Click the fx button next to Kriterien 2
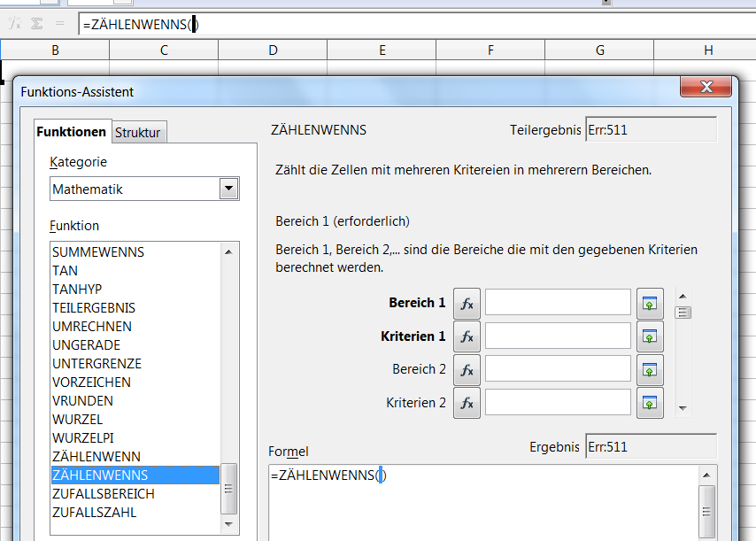This screenshot has height=541, width=756. coord(467,403)
